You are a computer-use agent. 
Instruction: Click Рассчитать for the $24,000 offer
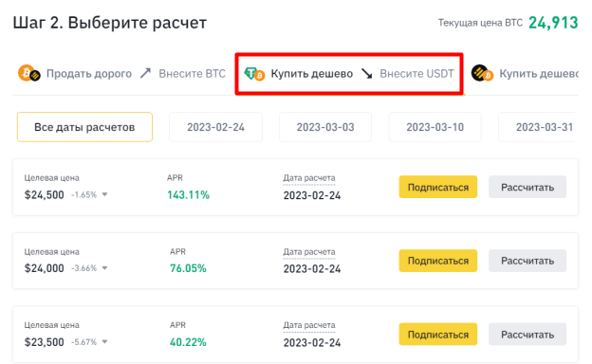tap(527, 261)
